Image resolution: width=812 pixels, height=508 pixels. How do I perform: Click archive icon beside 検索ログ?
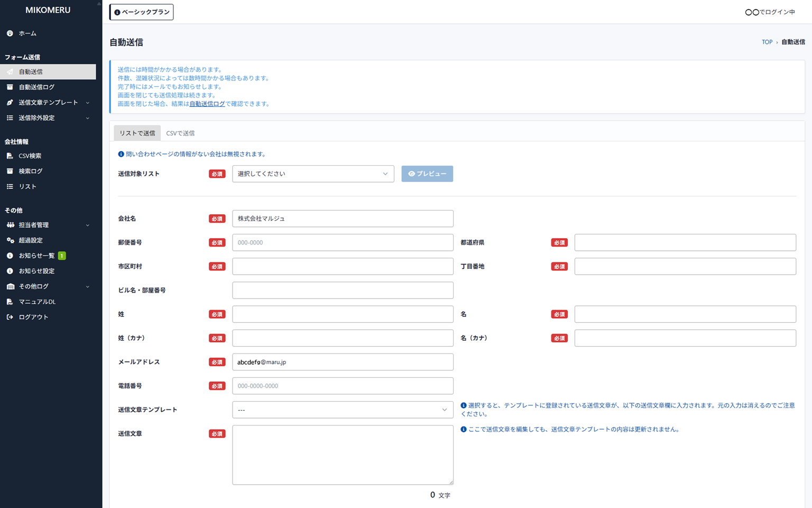click(x=10, y=171)
